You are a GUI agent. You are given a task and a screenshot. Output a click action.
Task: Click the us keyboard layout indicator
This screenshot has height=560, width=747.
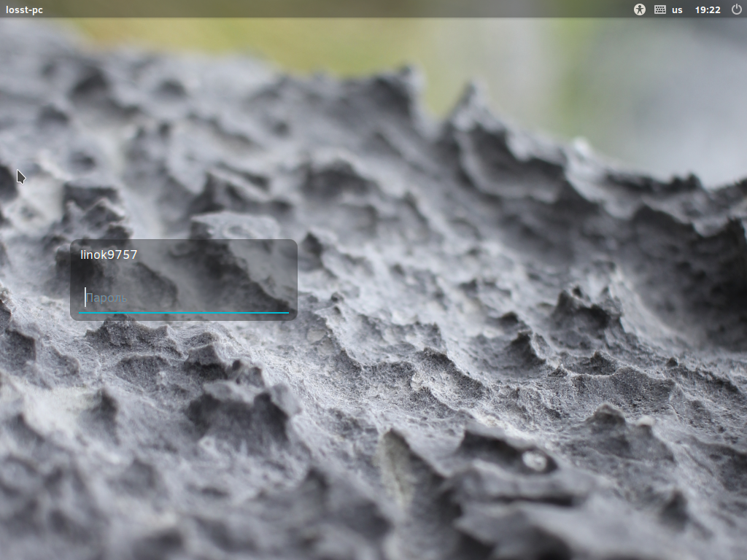tap(677, 9)
